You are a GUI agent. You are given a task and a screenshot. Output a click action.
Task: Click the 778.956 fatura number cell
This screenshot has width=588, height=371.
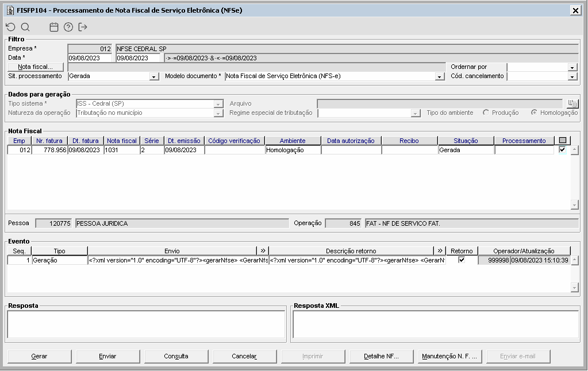pyautogui.click(x=49, y=150)
